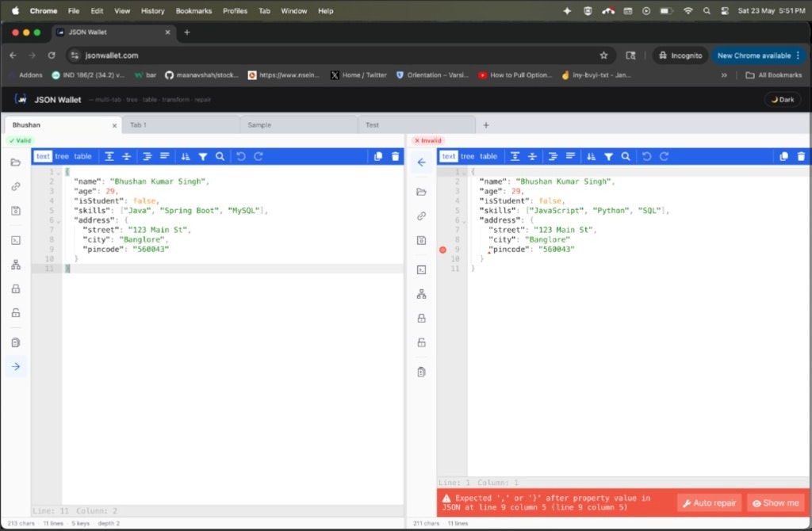Open Wi-Fi status in menu bar

click(x=688, y=11)
